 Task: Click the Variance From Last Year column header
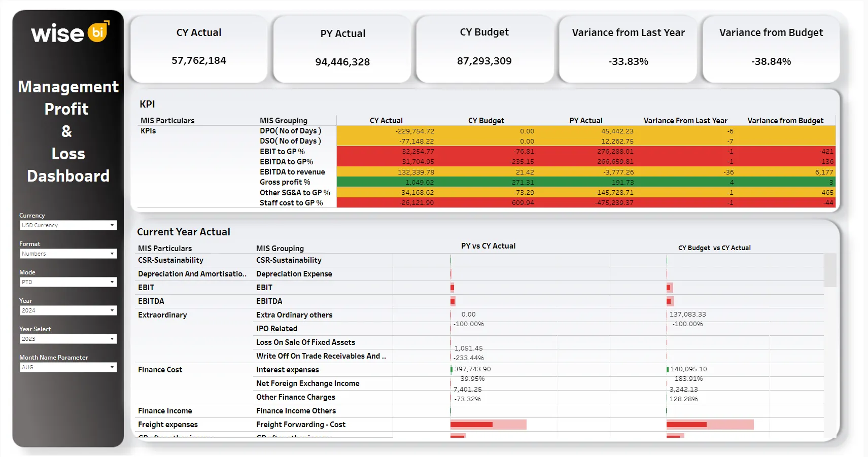click(x=685, y=121)
